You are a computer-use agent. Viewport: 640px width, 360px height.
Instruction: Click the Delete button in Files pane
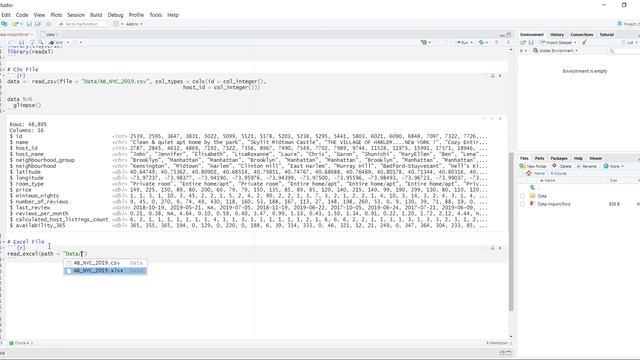[x=562, y=166]
